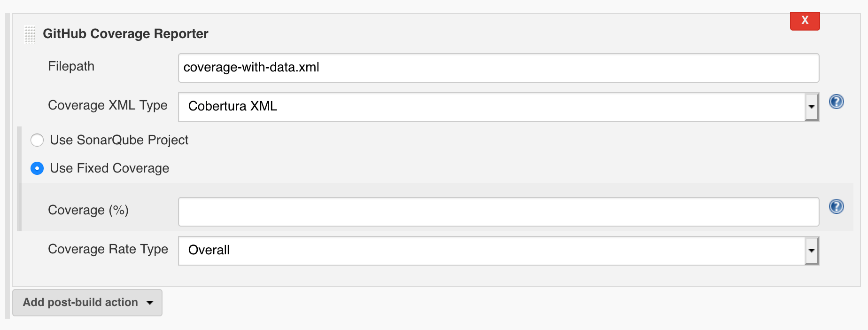The width and height of the screenshot is (868, 330).
Task: Focus the empty Coverage (%) input
Action: (x=470, y=212)
